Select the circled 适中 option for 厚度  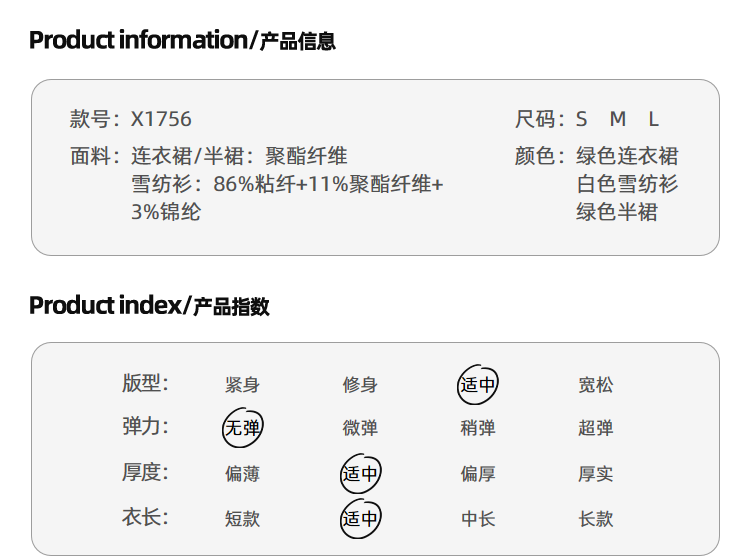(360, 474)
